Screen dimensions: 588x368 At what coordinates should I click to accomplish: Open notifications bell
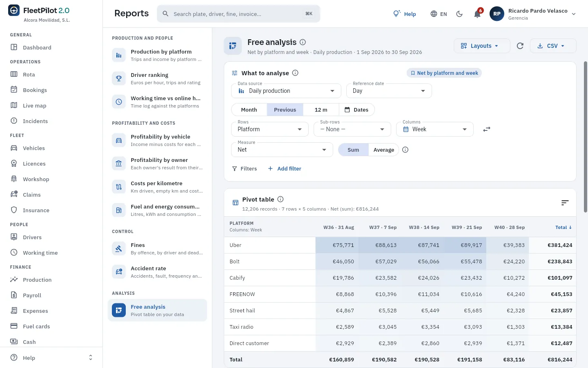(477, 14)
